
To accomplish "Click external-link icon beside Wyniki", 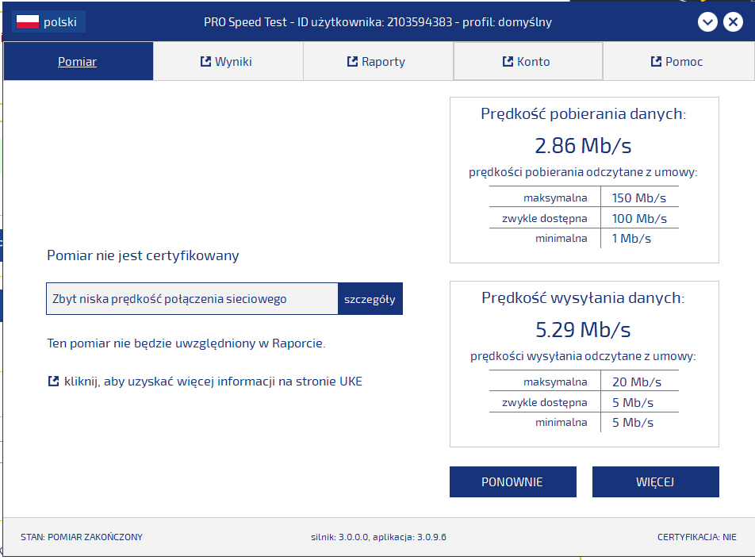I will point(205,61).
